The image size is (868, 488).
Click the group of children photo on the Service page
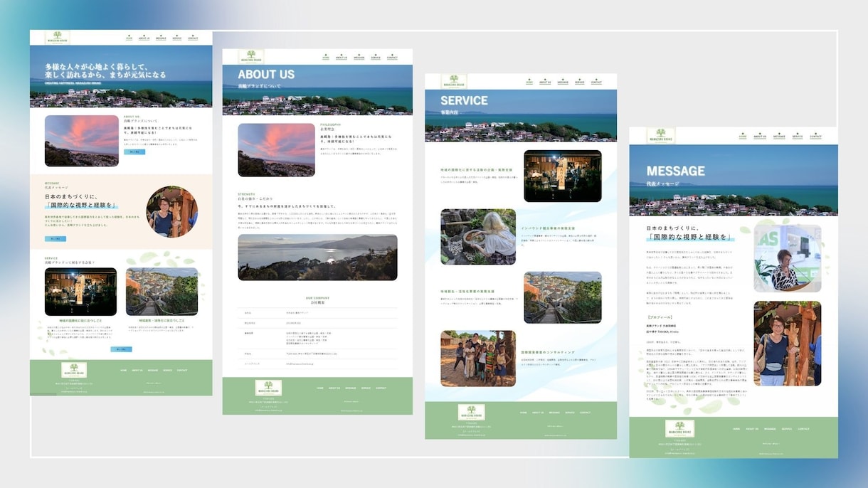coord(478,359)
